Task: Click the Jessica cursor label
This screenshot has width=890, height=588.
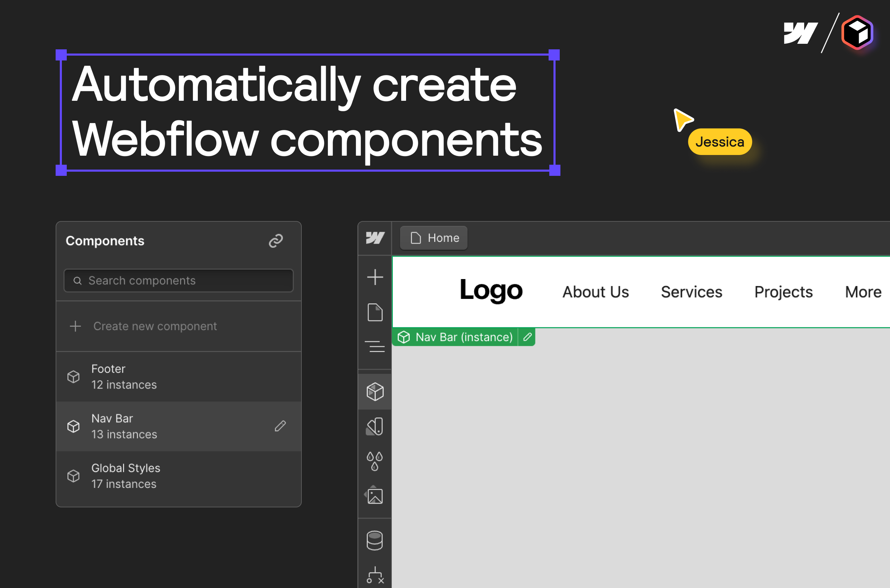Action: [x=720, y=142]
